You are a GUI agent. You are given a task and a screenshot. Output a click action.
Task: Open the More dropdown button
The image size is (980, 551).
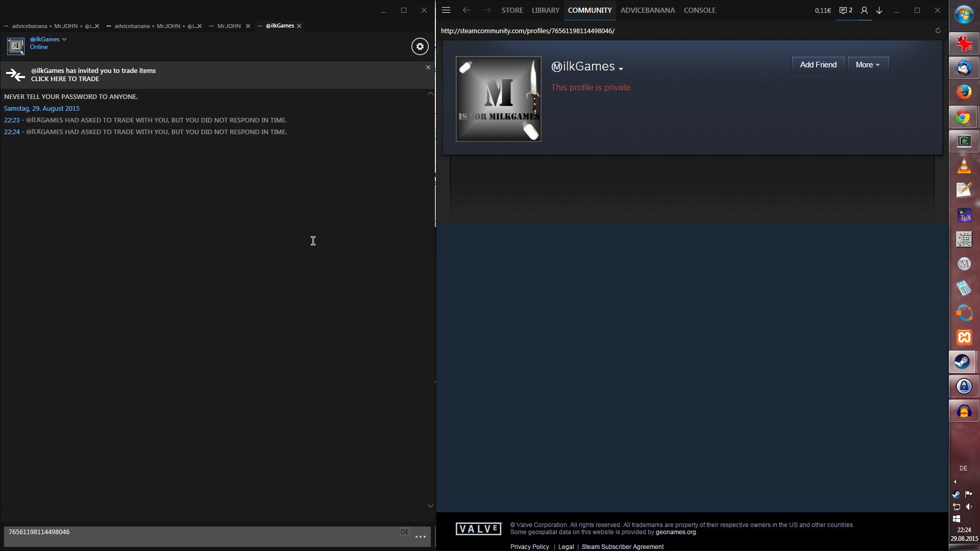(868, 65)
